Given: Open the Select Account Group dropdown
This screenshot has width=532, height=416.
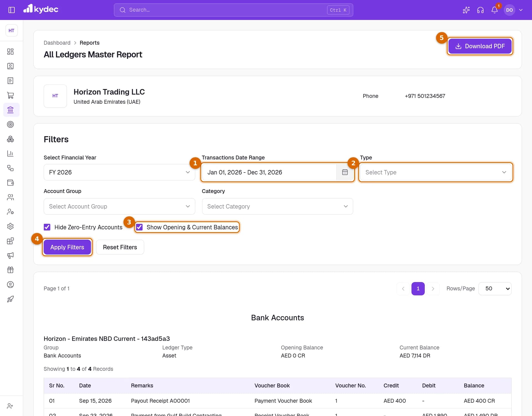Looking at the screenshot, I should coord(119,206).
